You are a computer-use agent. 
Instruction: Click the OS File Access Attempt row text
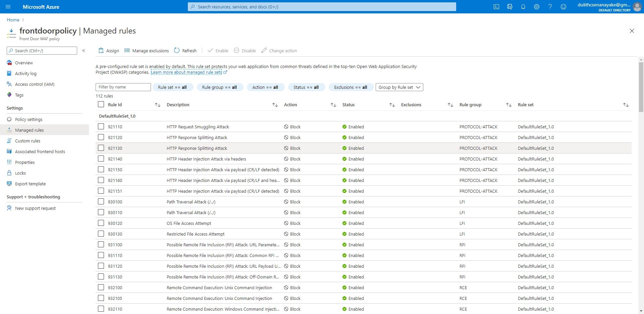(x=189, y=223)
